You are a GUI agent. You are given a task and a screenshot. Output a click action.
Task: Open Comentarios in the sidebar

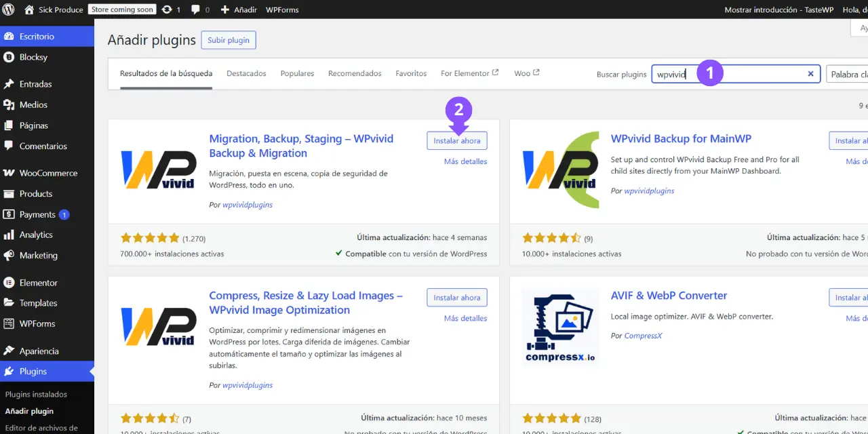click(x=47, y=146)
